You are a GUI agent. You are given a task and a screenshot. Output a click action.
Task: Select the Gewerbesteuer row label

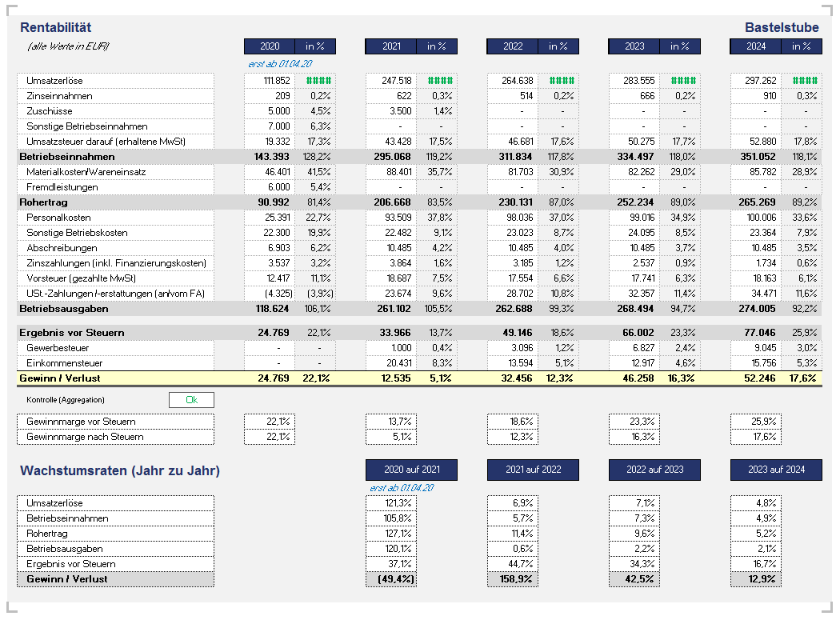(57, 348)
